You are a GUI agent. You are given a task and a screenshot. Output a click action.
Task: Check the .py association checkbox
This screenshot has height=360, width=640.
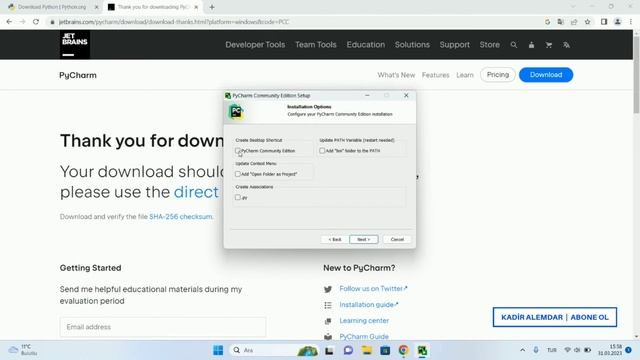pos(238,198)
